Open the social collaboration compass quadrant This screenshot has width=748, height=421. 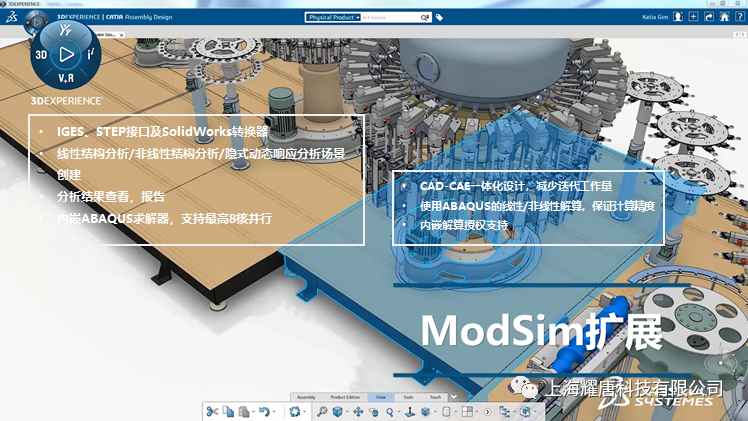coord(66,31)
